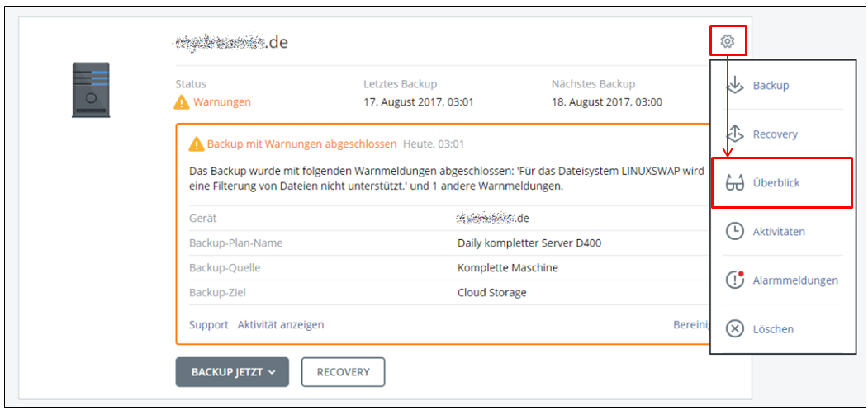Click the server machine icon
This screenshot has height=410, width=868.
pyautogui.click(x=91, y=90)
